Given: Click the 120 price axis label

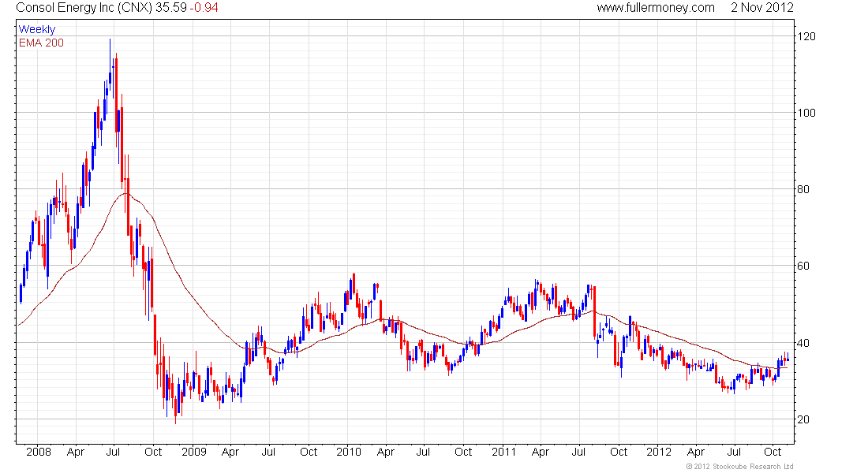Looking at the screenshot, I should coord(806,36).
